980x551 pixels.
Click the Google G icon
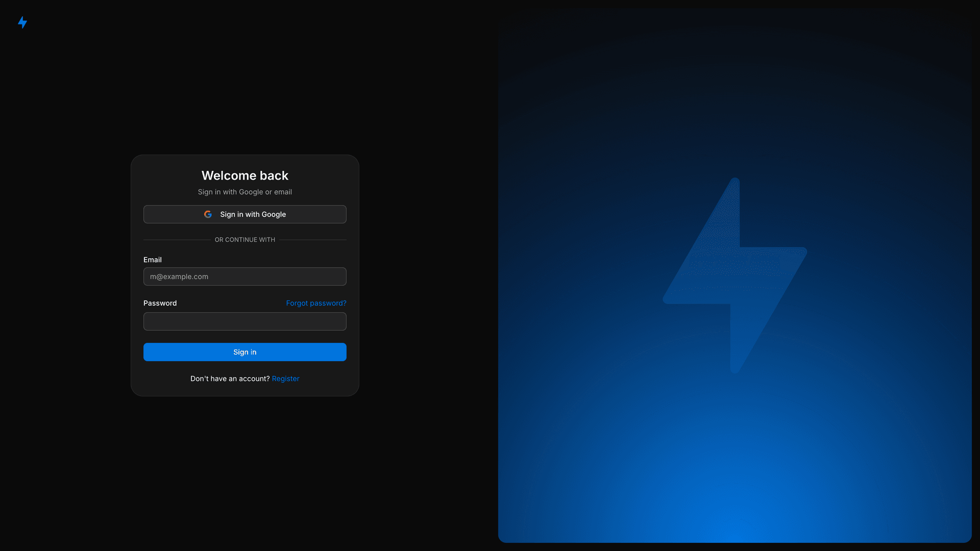pos(208,214)
